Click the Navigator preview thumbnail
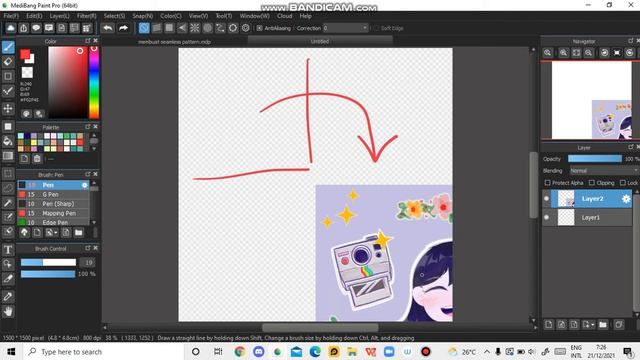640x360 pixels. point(591,100)
